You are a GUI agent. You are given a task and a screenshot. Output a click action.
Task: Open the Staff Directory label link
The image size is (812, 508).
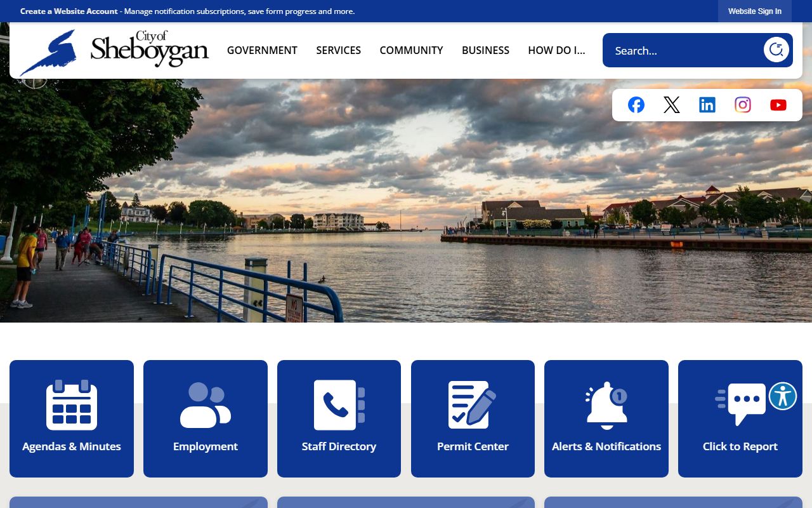pos(339,446)
